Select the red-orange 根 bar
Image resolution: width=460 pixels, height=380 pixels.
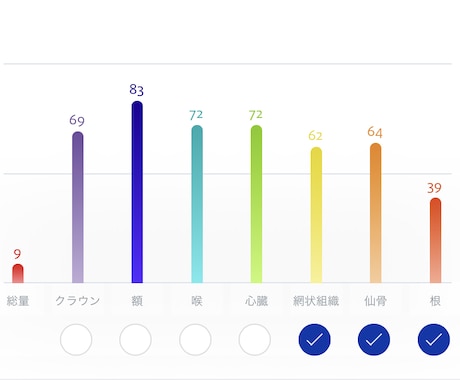[435, 240]
